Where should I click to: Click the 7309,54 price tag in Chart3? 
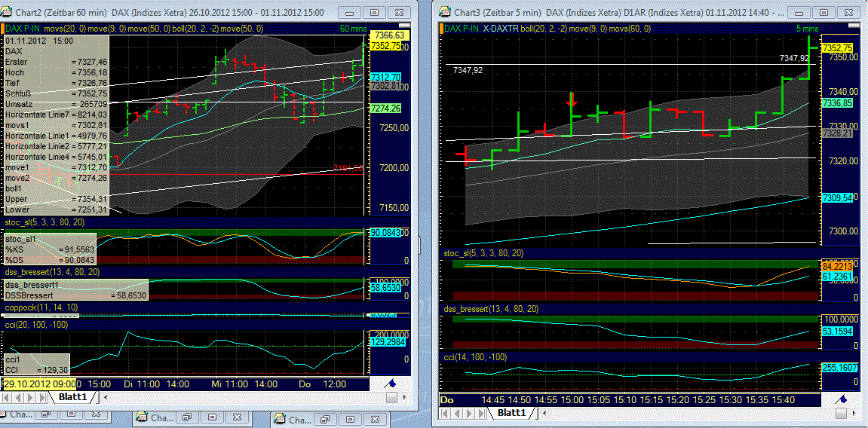point(837,197)
